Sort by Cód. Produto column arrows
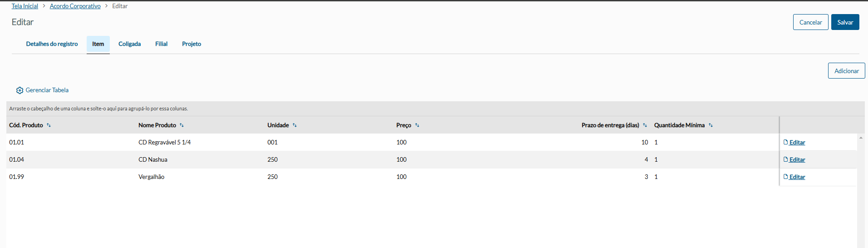The height and width of the screenshot is (248, 868). [49, 125]
